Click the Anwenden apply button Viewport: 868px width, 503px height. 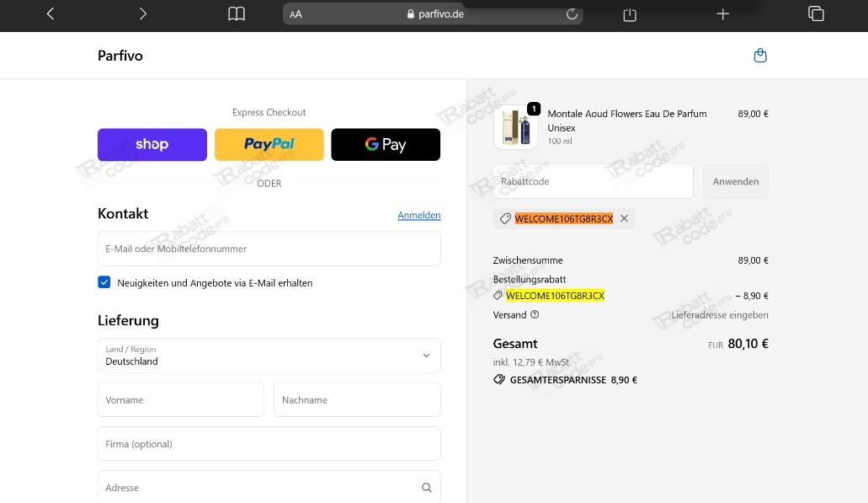pos(736,181)
